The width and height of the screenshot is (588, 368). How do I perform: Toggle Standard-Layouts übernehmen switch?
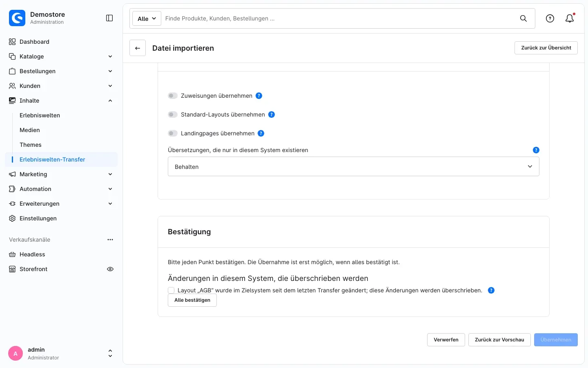click(173, 114)
